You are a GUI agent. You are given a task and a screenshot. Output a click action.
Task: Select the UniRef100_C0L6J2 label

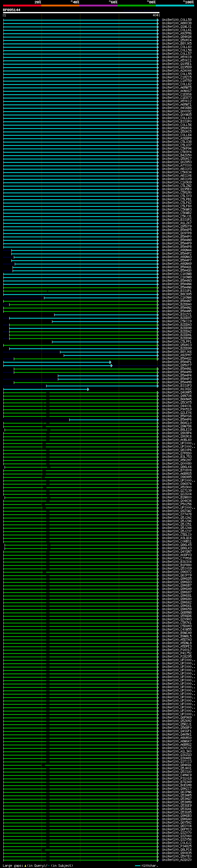click(177, 843)
